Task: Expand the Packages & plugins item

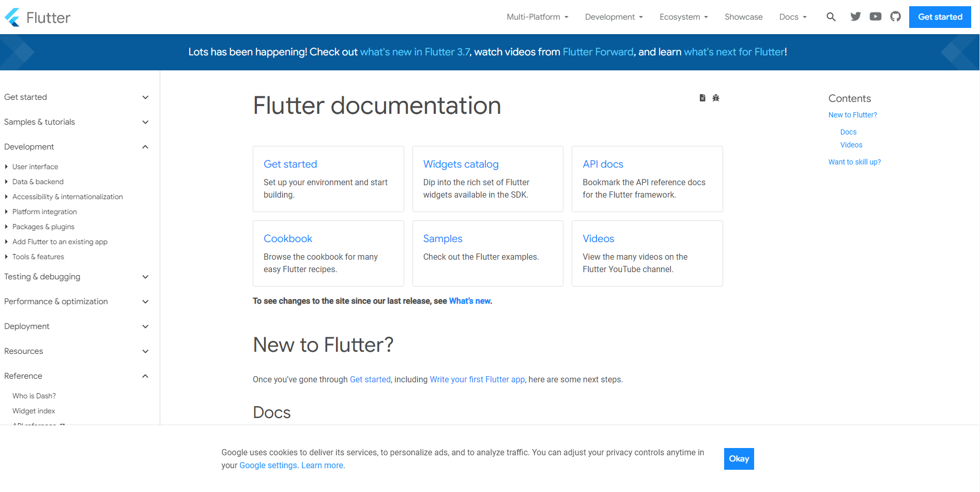Action: [x=39, y=227]
